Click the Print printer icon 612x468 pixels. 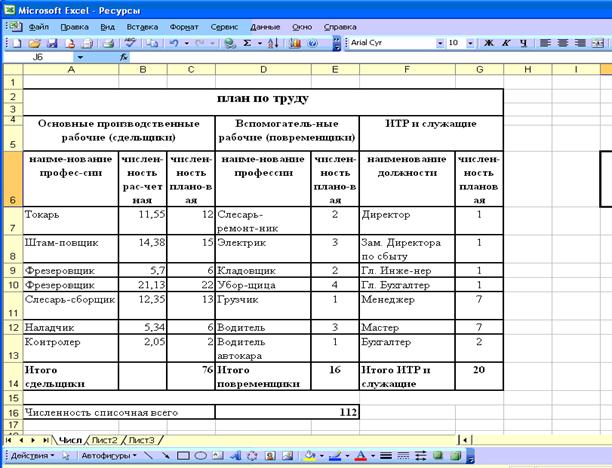tap(108, 43)
